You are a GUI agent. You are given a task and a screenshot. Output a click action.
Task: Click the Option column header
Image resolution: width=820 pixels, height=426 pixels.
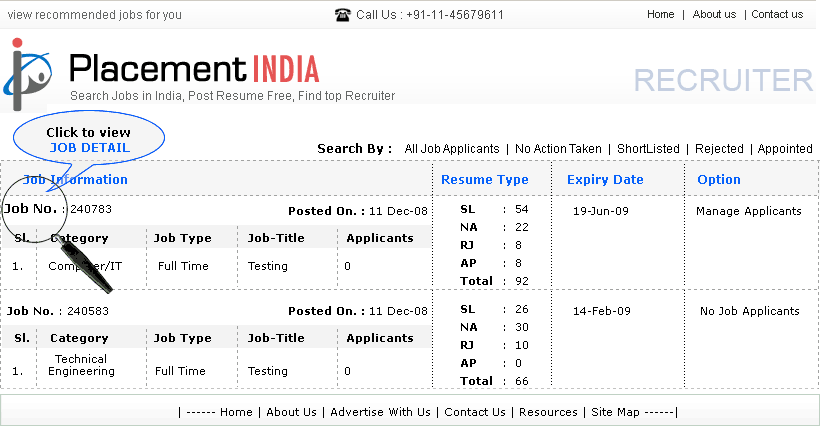719,179
